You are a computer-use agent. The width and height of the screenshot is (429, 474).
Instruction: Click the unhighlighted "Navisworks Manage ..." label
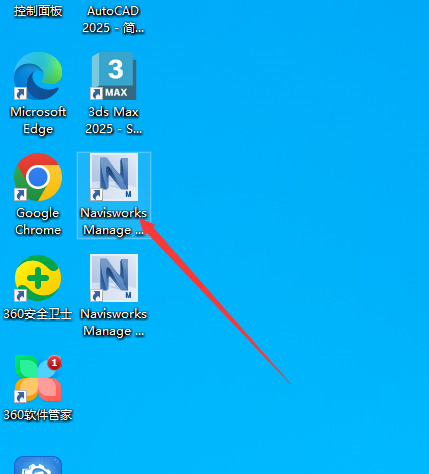click(x=114, y=322)
